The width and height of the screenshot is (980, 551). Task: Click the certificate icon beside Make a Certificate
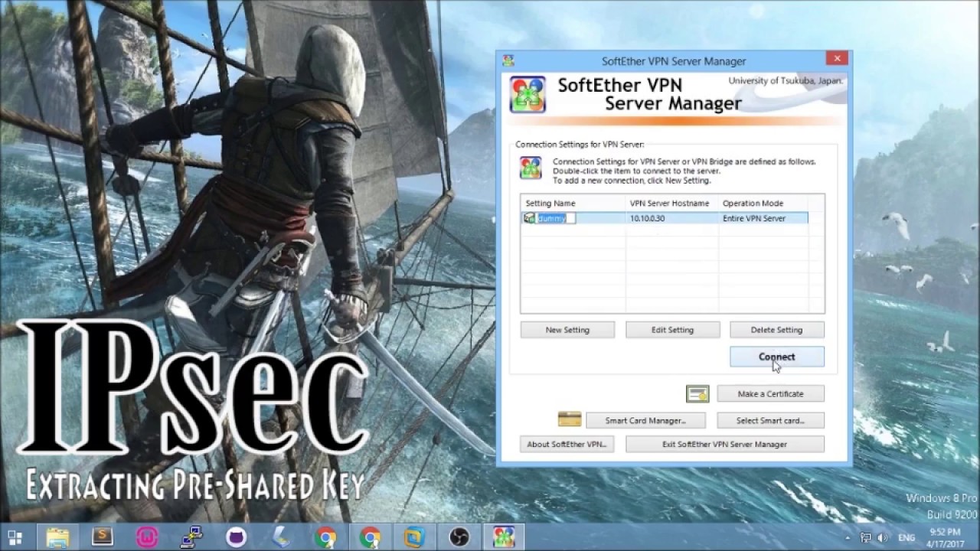click(x=697, y=393)
